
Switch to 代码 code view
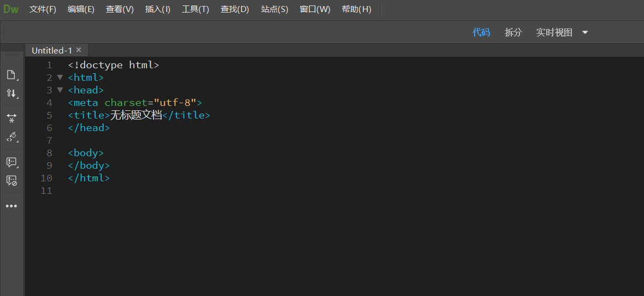point(481,32)
